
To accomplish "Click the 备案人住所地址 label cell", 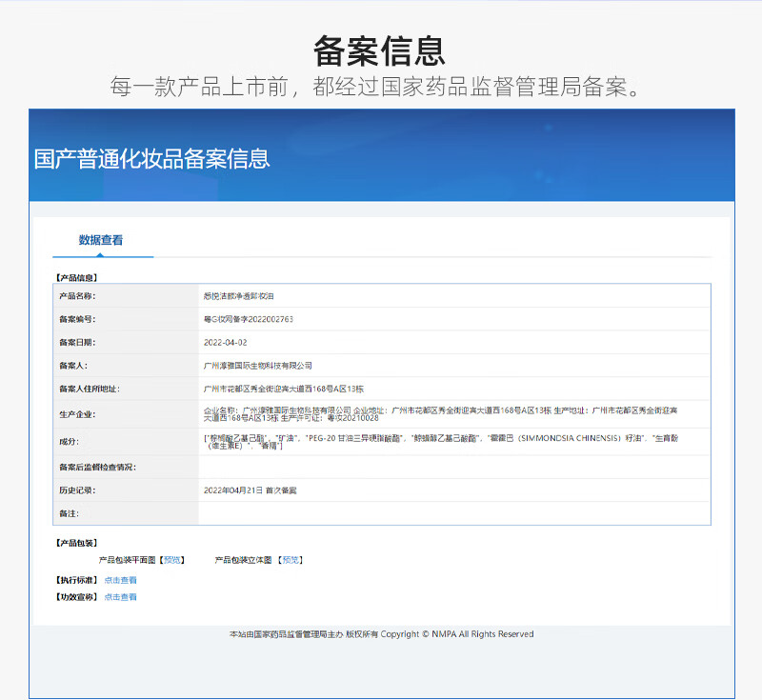I will [126, 390].
